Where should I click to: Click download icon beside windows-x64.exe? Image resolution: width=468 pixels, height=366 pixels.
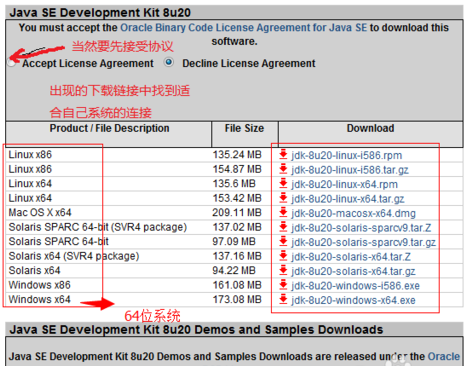[x=283, y=299]
